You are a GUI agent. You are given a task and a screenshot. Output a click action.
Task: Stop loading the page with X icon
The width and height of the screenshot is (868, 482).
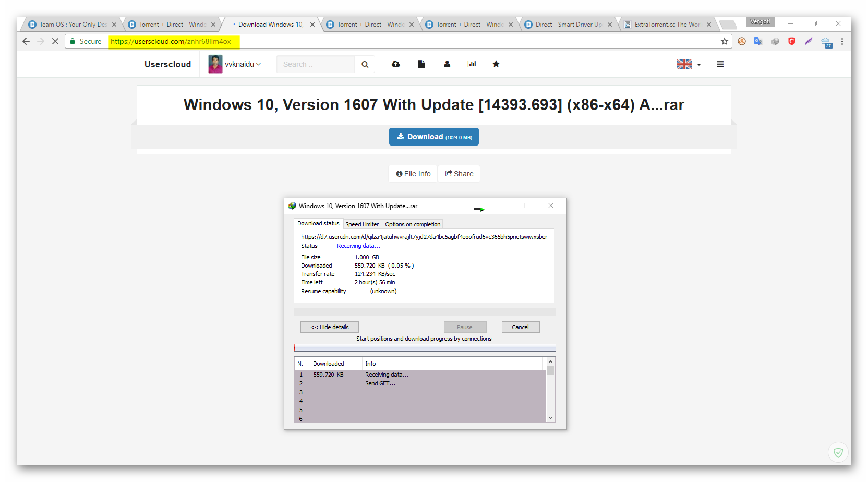55,41
